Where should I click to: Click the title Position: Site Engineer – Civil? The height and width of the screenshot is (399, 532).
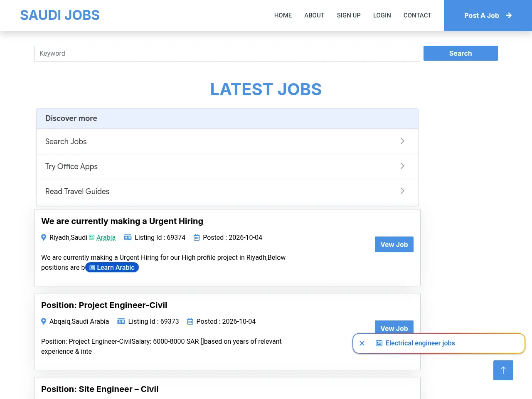[100, 389]
